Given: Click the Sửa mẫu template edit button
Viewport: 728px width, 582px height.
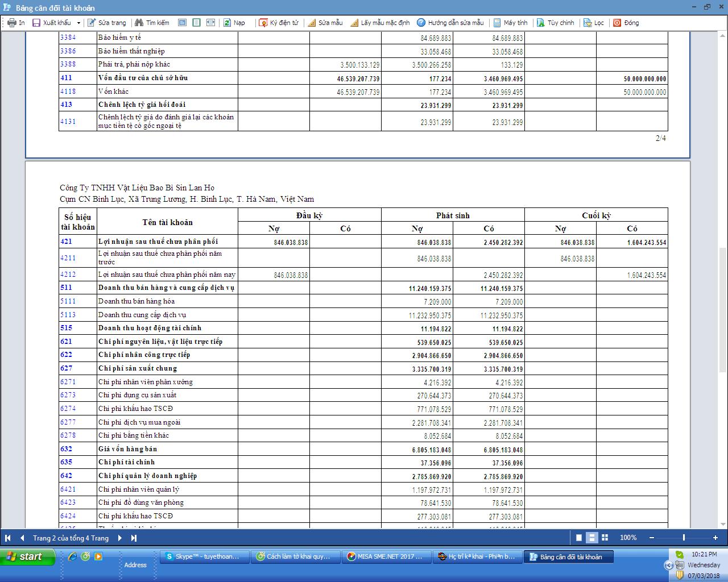Looking at the screenshot, I should coord(325,23).
